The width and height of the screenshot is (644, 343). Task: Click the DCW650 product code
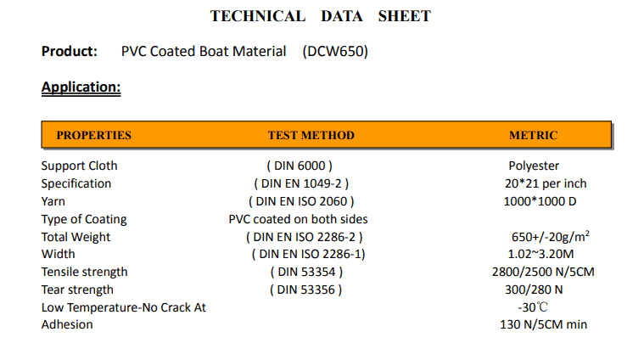tap(335, 51)
